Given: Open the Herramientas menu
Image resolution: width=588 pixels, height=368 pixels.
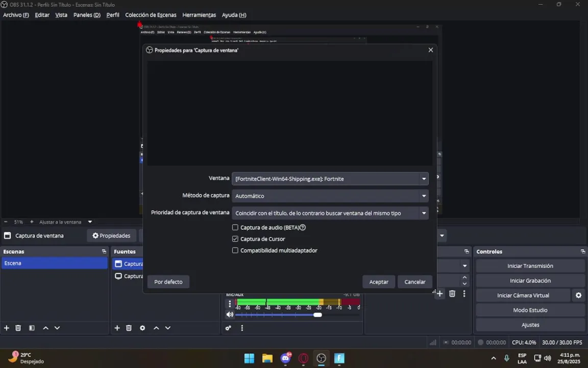Looking at the screenshot, I should [x=199, y=15].
